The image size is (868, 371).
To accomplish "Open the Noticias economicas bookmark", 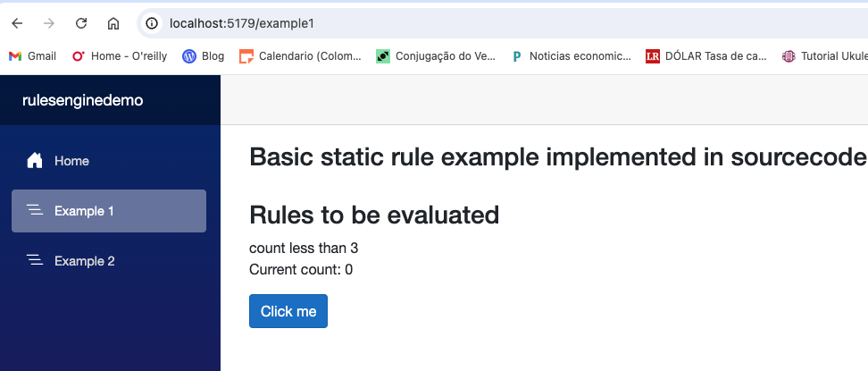I will [571, 55].
